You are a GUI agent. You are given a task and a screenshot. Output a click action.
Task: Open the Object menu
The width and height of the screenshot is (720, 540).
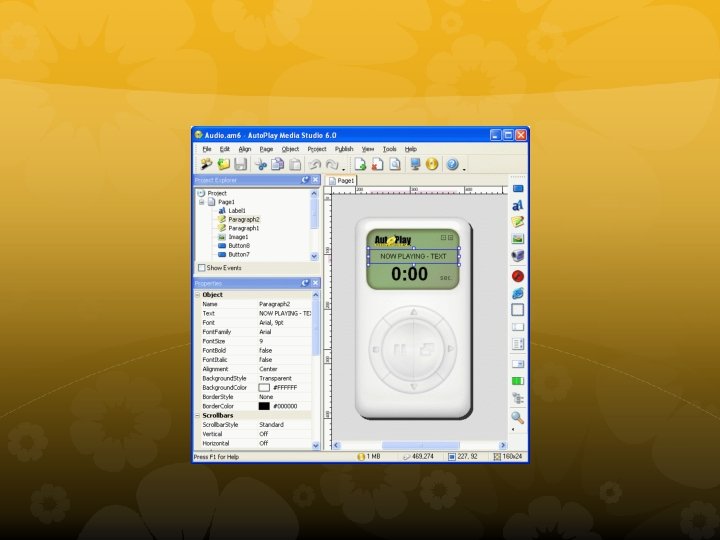coord(290,149)
